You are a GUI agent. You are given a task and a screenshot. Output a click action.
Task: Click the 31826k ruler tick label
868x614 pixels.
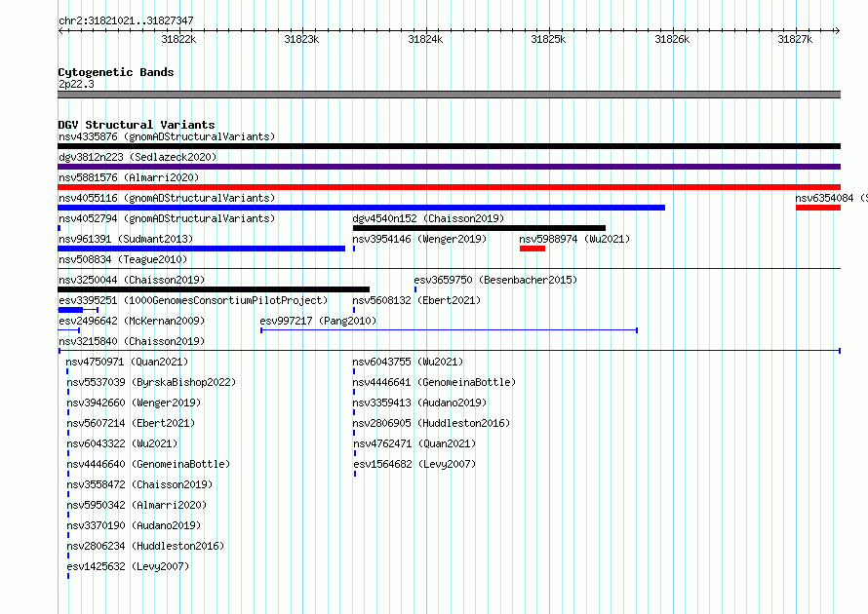(672, 39)
